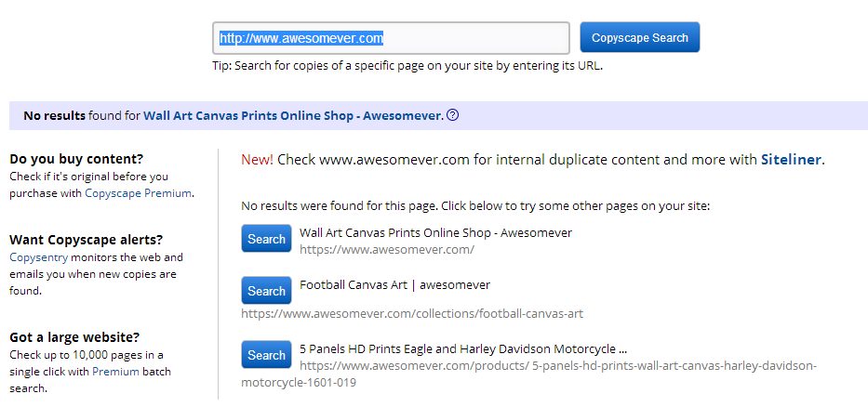Screen dimensions: 868x407
Task: Click the 5 Panels HD Prints Eagle title
Action: (x=462, y=349)
